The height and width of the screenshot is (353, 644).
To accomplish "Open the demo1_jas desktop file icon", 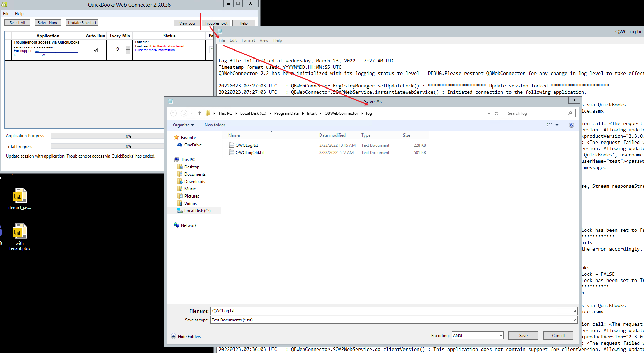I will [x=20, y=196].
